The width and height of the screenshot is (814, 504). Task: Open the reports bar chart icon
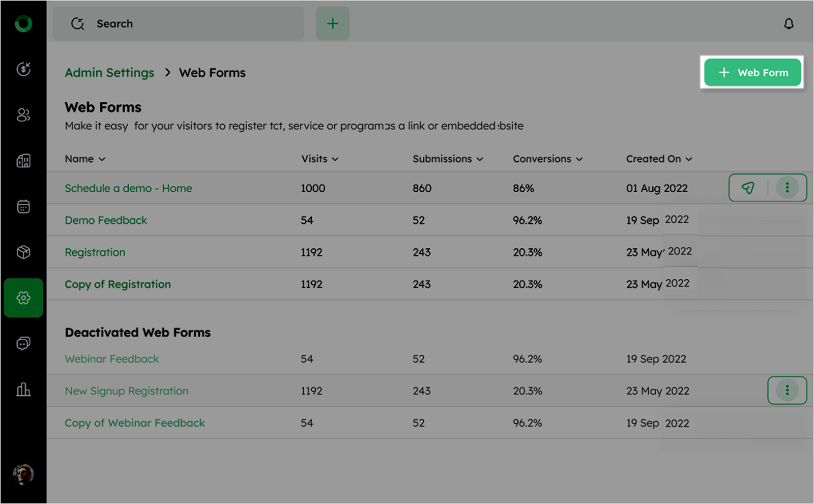tap(23, 390)
